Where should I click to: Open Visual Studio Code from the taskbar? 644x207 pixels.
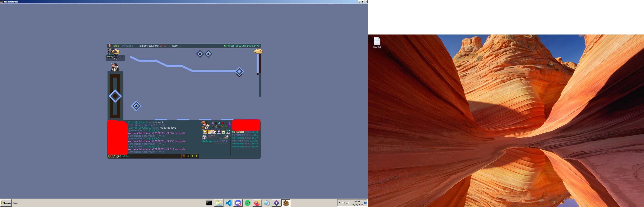[x=228, y=203]
